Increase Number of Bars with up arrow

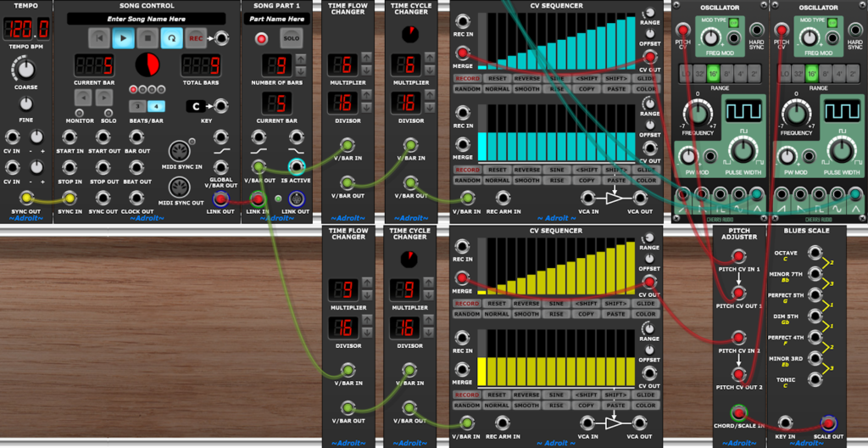point(301,59)
